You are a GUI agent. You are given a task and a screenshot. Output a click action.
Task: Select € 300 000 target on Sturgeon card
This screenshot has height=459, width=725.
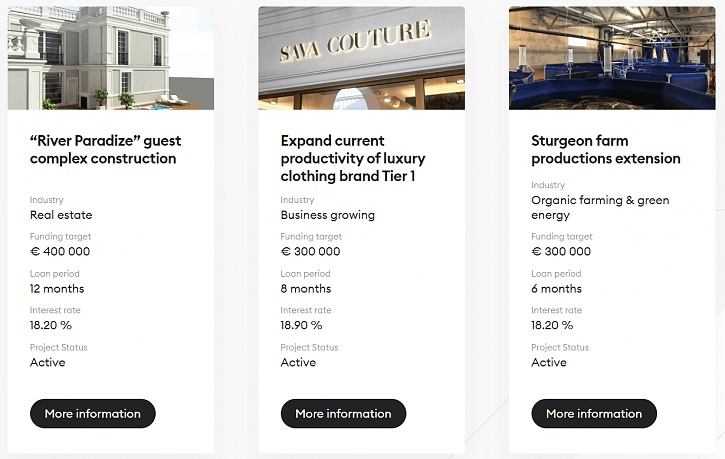click(x=561, y=252)
